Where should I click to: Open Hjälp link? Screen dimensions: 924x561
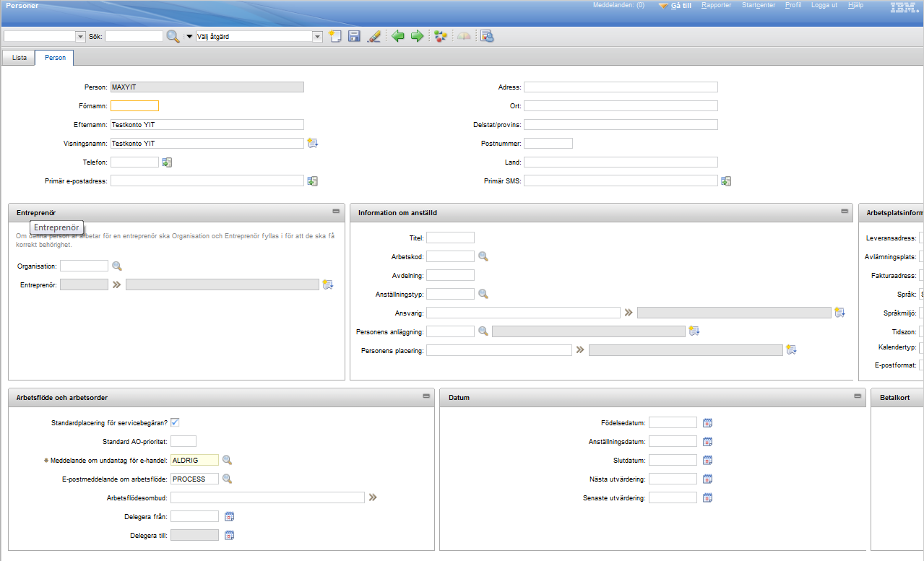pyautogui.click(x=855, y=5)
